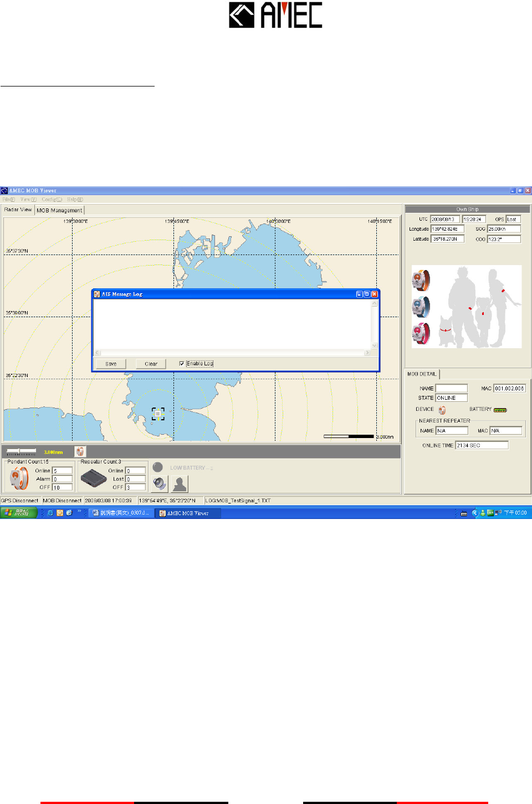This screenshot has height=804, width=532.
Task: Click Save in AIS Message Log
Action: tap(111, 364)
